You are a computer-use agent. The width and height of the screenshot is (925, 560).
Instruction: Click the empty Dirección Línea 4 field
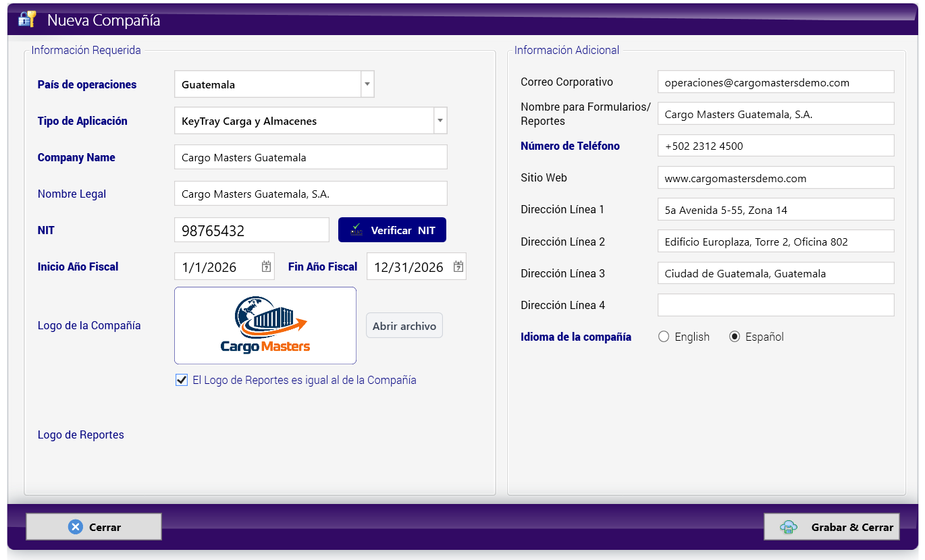(776, 305)
